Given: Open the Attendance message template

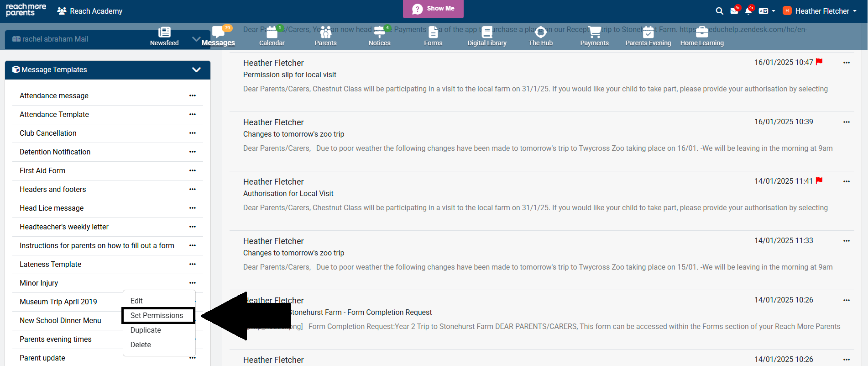Looking at the screenshot, I should (x=54, y=95).
